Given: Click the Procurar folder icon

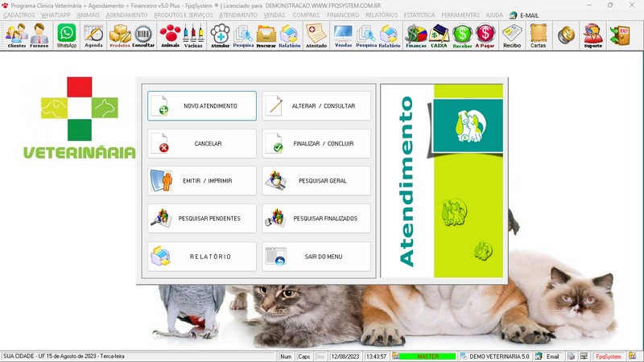Looking at the screenshot, I should coord(266,35).
